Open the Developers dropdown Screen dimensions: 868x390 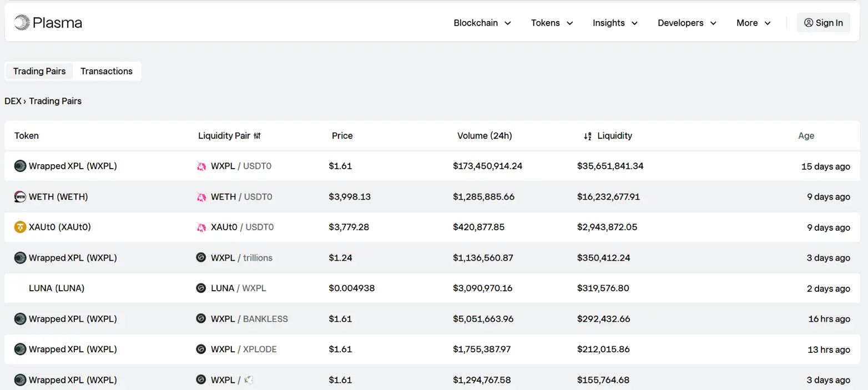[x=687, y=23]
